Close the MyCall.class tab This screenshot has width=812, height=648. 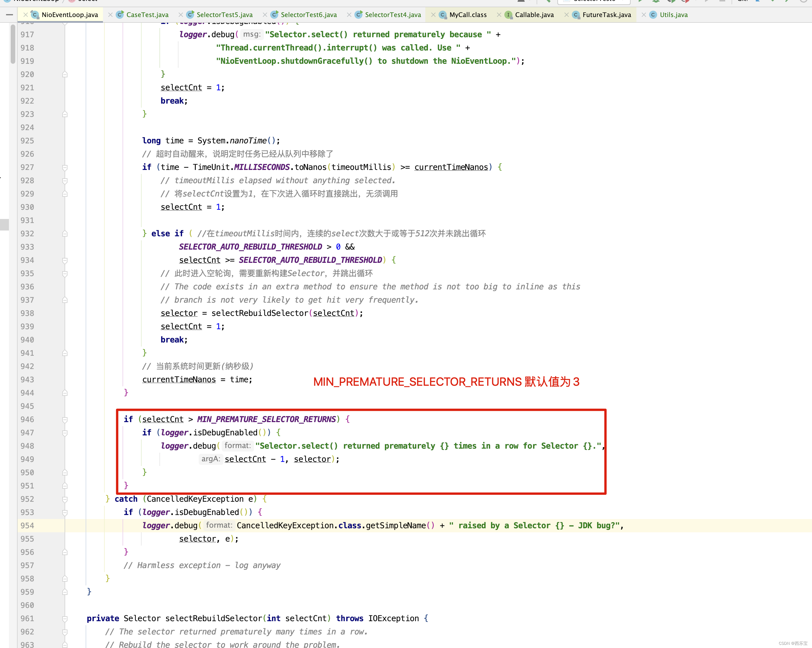click(433, 15)
